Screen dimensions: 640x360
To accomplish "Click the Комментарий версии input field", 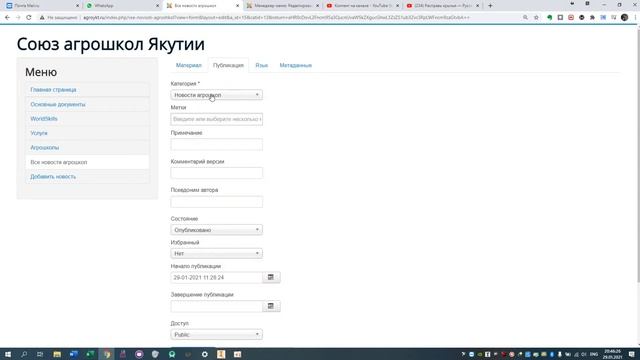I will tap(216, 173).
